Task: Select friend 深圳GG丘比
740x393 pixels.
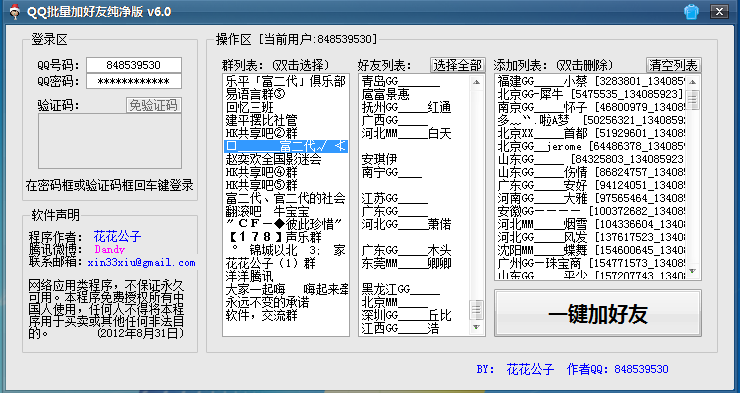Action: pos(414,315)
